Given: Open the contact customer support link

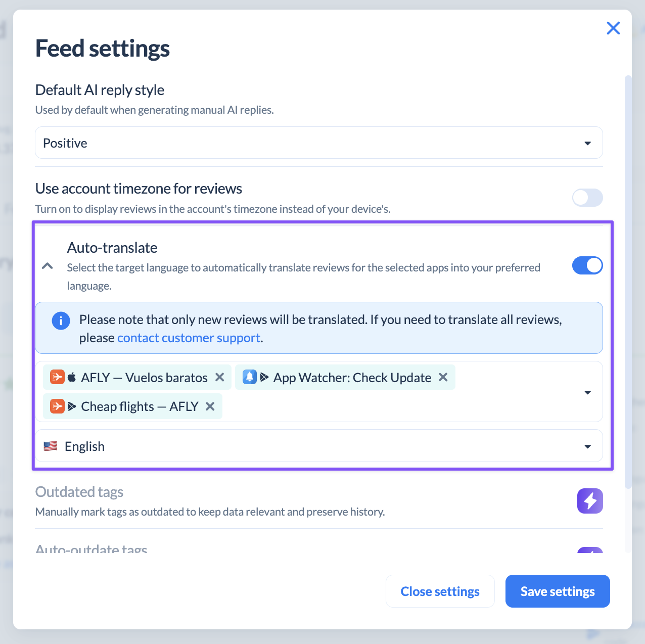Looking at the screenshot, I should [x=189, y=338].
